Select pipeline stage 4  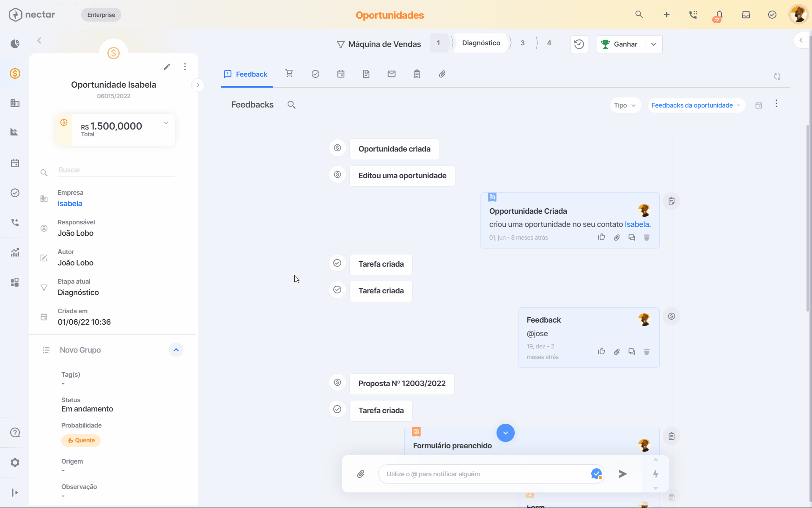click(549, 43)
